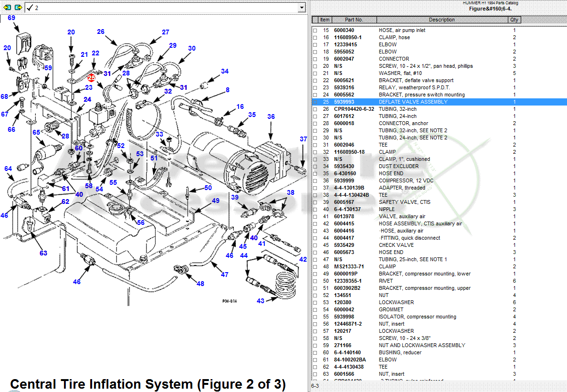Select callout 30 in the diagram

[192, 48]
